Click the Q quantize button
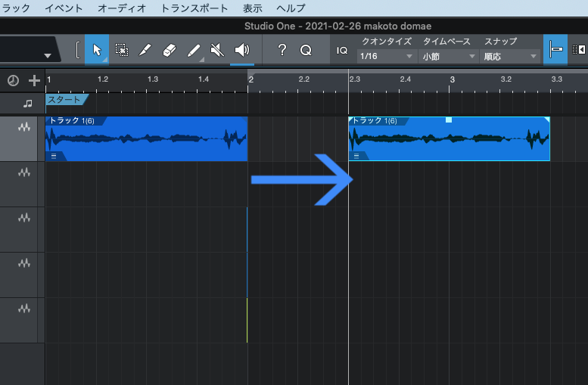 click(306, 50)
